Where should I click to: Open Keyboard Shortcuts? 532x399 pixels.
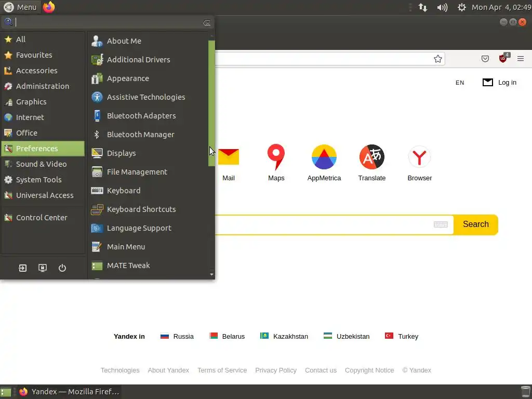coord(148,209)
